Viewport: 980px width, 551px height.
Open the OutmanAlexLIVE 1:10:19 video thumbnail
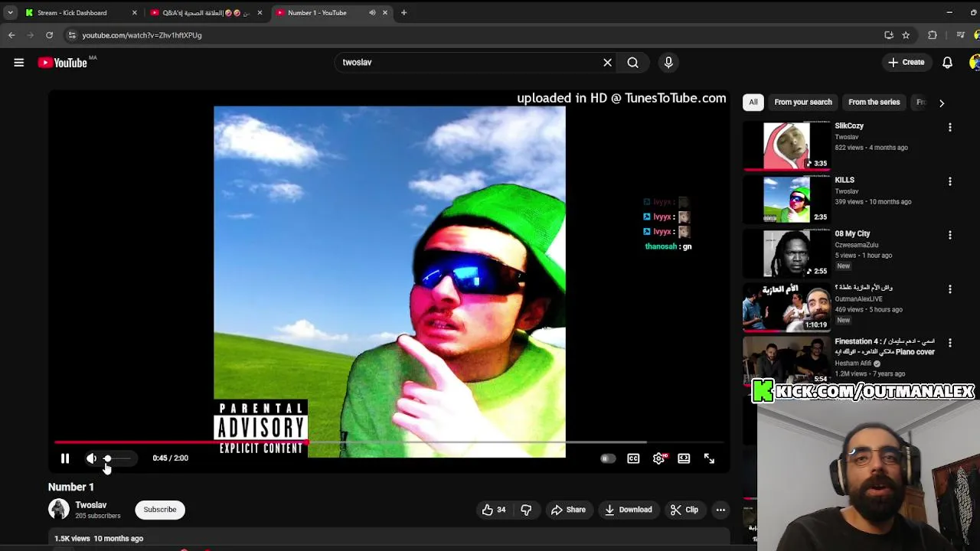[786, 308]
